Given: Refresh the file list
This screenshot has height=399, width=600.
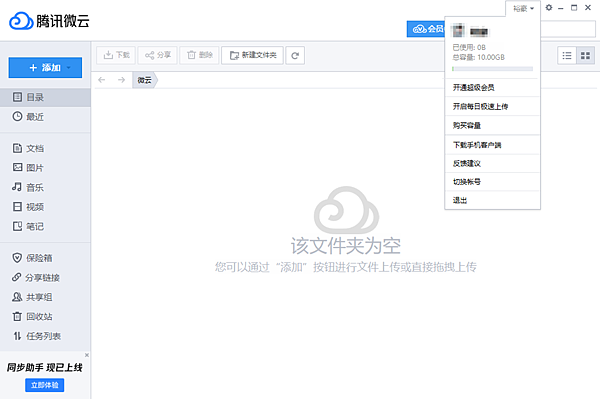Looking at the screenshot, I should (295, 55).
